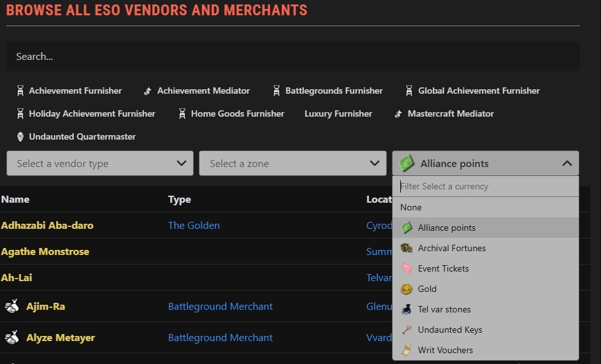This screenshot has height=364, width=601.
Task: Click the Browse All ESO Vendors heading
Action: [157, 10]
